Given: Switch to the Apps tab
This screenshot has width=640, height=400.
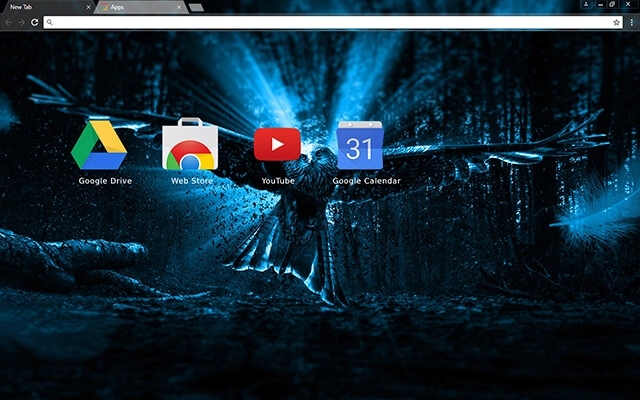Looking at the screenshot, I should 141,7.
